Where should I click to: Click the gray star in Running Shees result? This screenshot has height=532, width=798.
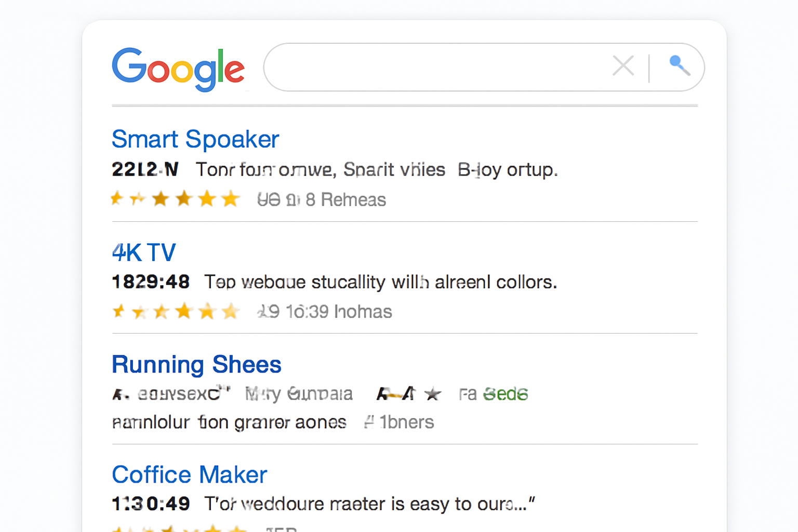pos(432,394)
